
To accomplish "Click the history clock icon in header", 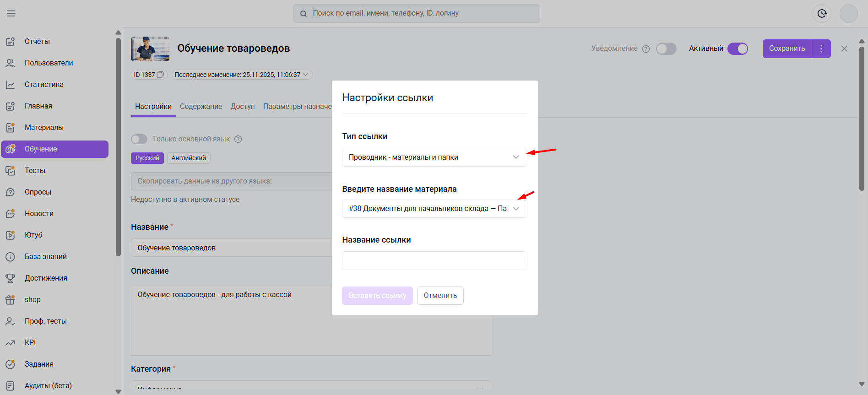I will 822,13.
